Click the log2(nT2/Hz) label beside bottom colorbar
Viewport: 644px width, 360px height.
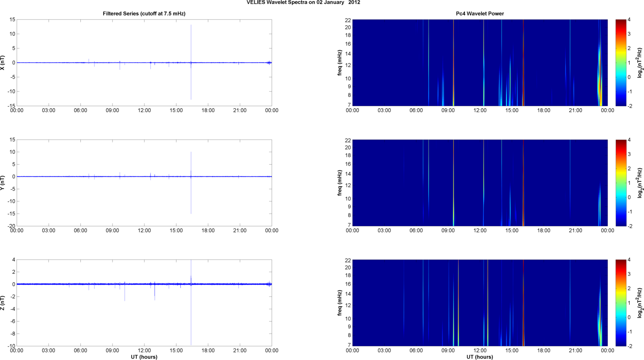tap(640, 303)
